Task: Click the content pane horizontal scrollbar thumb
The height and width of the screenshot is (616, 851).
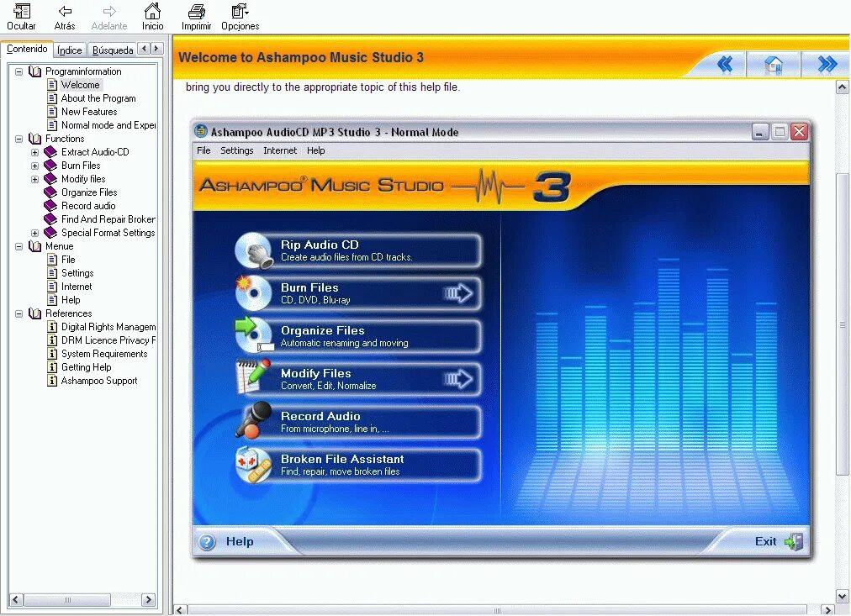Action: 497,611
